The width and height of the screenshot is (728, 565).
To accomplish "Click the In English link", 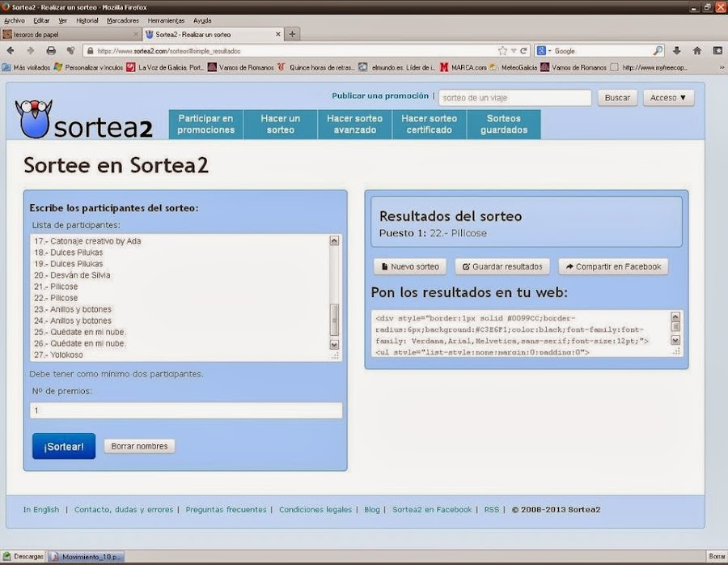I will click(41, 510).
